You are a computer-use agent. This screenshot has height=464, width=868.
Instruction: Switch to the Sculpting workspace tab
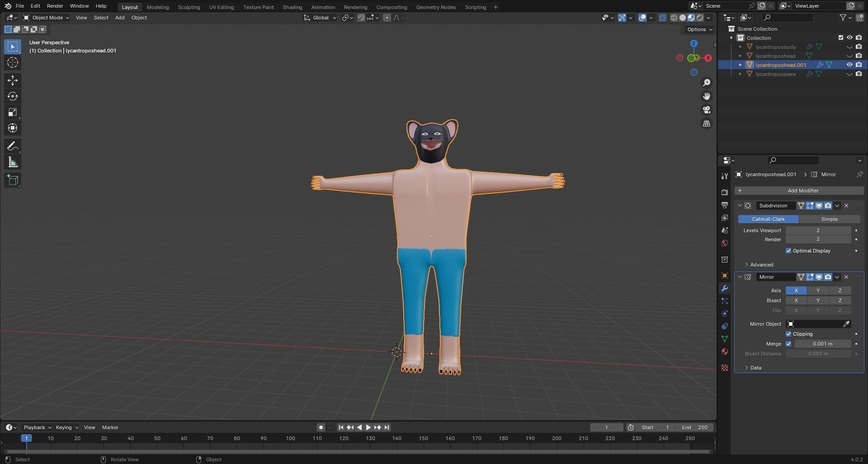coord(189,7)
